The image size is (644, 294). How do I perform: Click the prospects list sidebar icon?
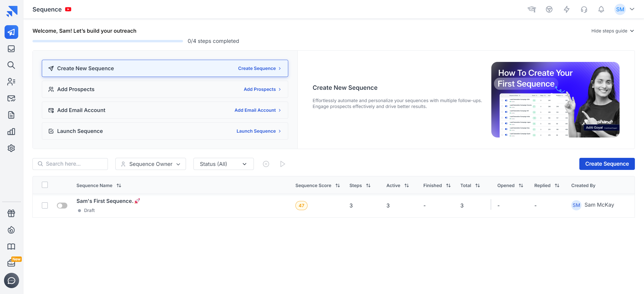(11, 82)
